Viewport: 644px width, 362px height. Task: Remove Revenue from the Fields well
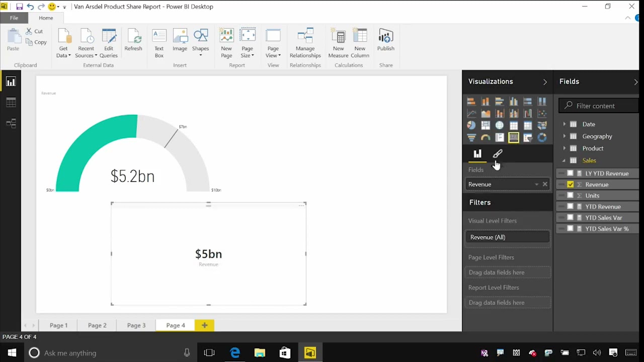pos(545,185)
